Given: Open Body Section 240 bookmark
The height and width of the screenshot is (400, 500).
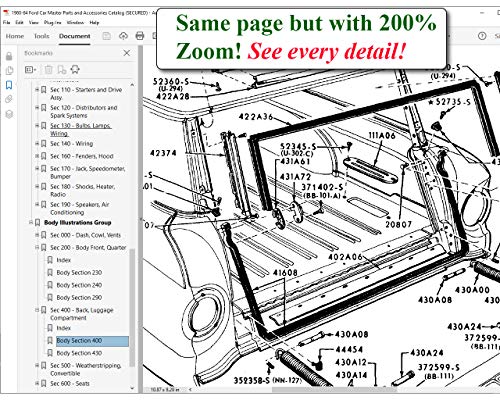Looking at the screenshot, I should click(79, 285).
